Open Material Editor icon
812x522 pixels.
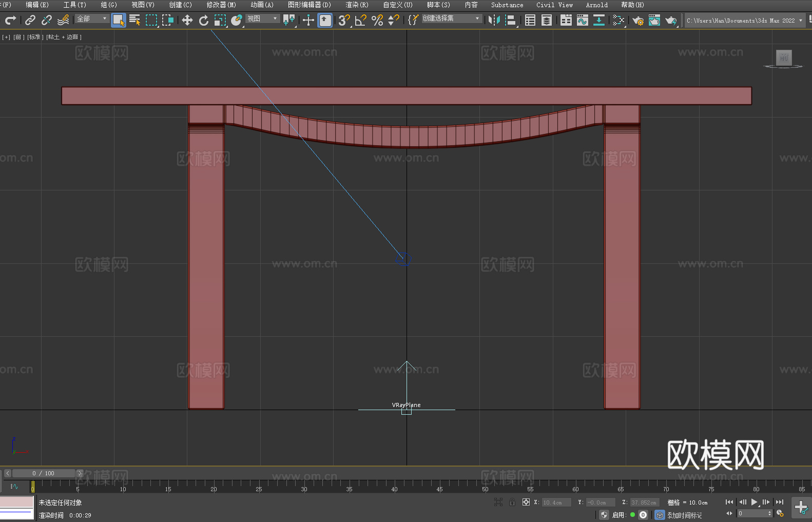618,20
